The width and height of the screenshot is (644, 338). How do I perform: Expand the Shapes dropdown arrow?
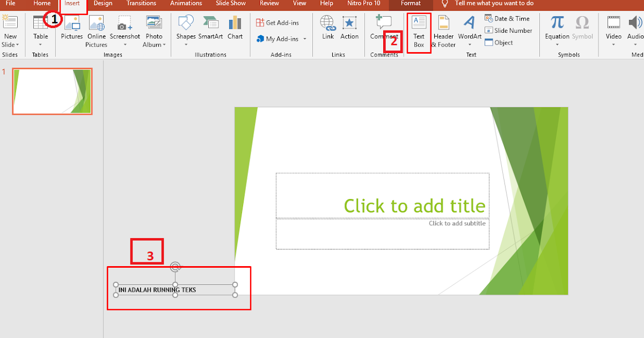coord(186,45)
